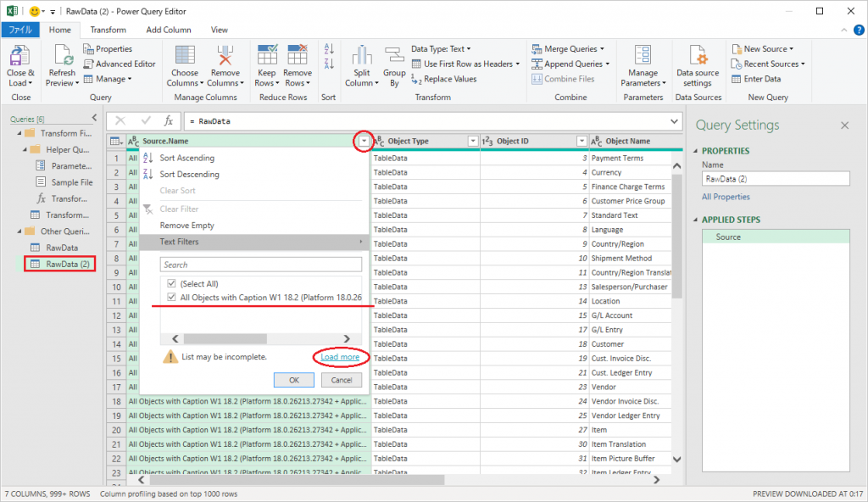
Task: Collapse the APPLIED STEPS section
Action: (x=696, y=220)
